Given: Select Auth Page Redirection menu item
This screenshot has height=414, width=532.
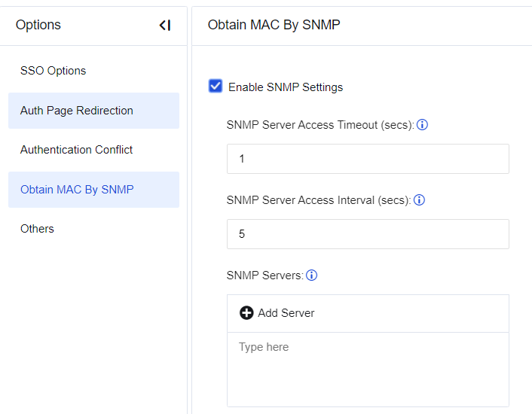Looking at the screenshot, I should coord(77,111).
